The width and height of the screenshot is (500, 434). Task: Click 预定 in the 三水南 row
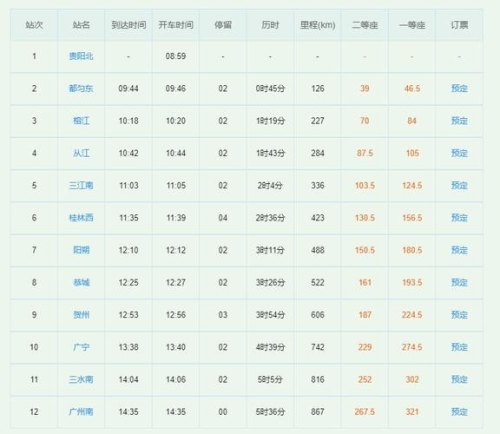(x=459, y=379)
